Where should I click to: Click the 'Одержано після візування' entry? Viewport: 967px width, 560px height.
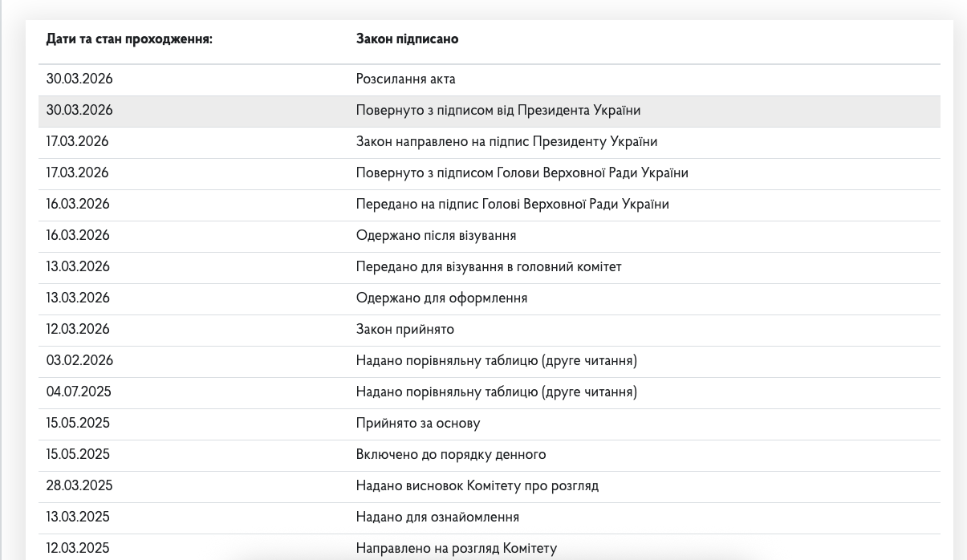point(436,236)
